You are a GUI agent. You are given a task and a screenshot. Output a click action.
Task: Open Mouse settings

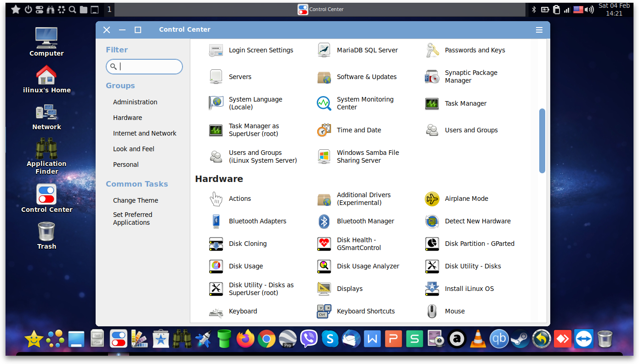pyautogui.click(x=445, y=311)
